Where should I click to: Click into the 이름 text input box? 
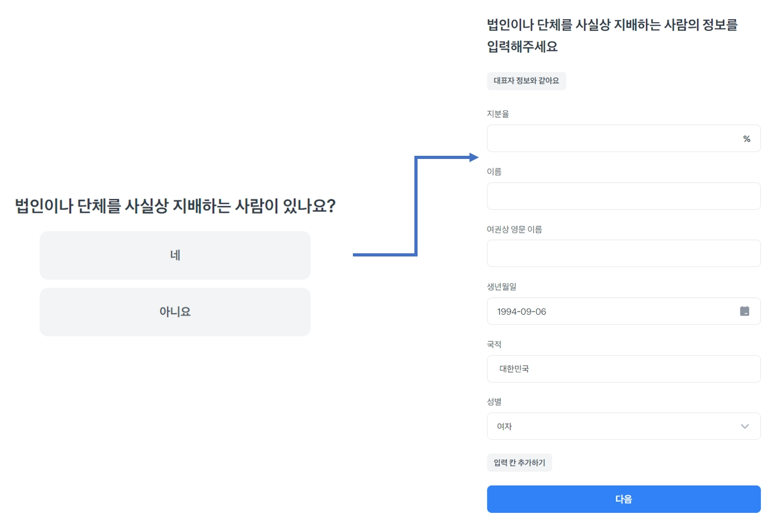pyautogui.click(x=624, y=196)
